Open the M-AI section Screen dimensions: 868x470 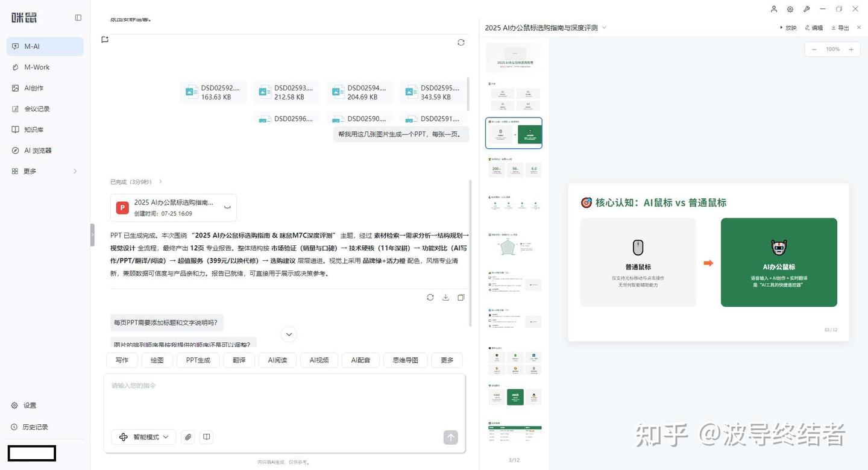pos(45,46)
